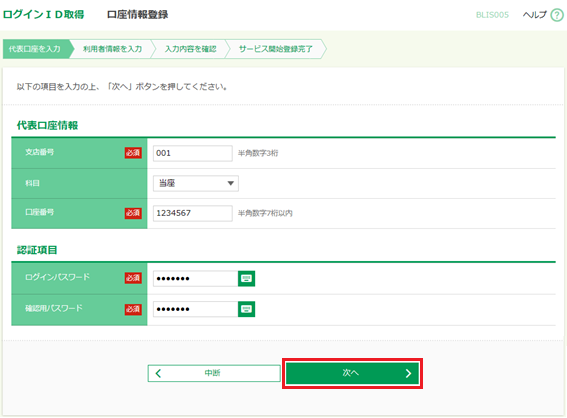
Task: Open software keyboard for 確認用パスワード
Action: (x=246, y=309)
